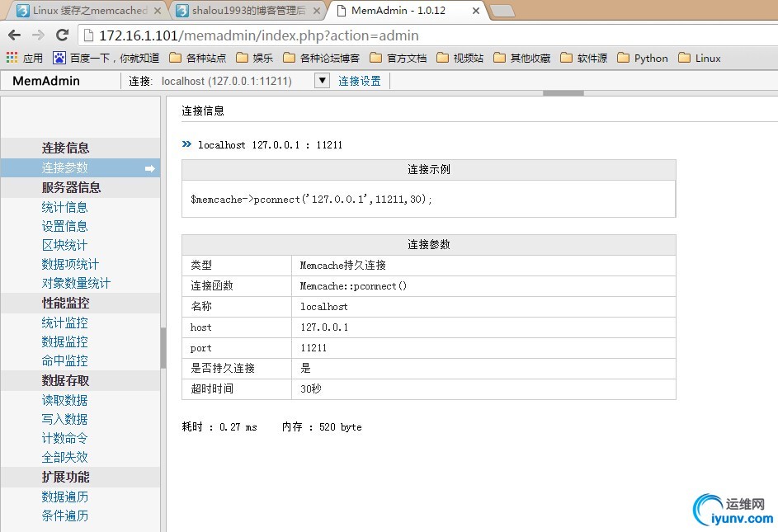This screenshot has height=532, width=778.
Task: Open 对象数量统计 in the sidebar
Action: click(x=76, y=283)
